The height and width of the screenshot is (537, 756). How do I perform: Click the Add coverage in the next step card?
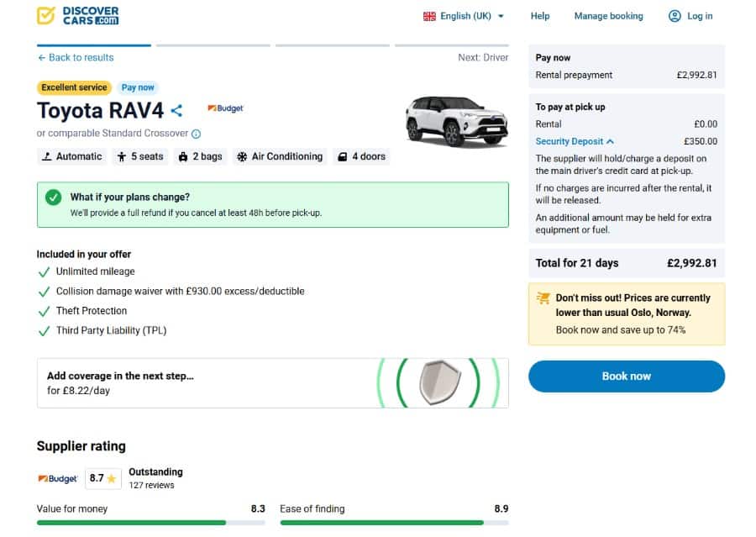[273, 383]
